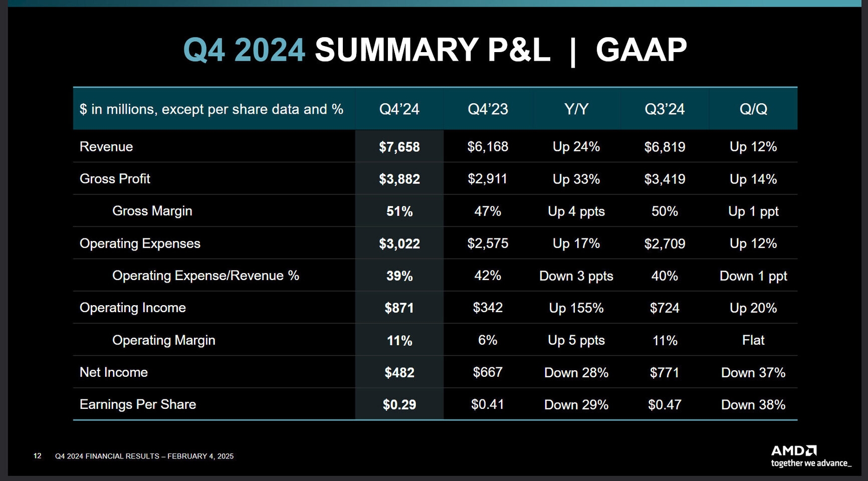868x481 pixels.
Task: Select the Revenue row Q/Q 'Up 12%' cell
Action: (753, 147)
